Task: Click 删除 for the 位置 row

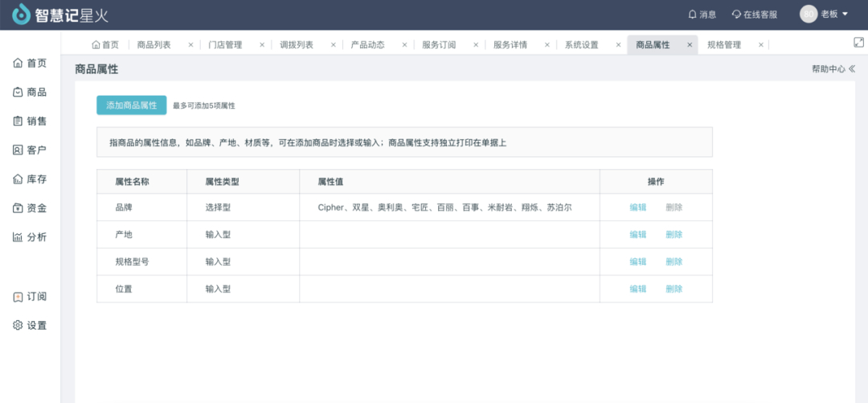Action: (x=674, y=289)
